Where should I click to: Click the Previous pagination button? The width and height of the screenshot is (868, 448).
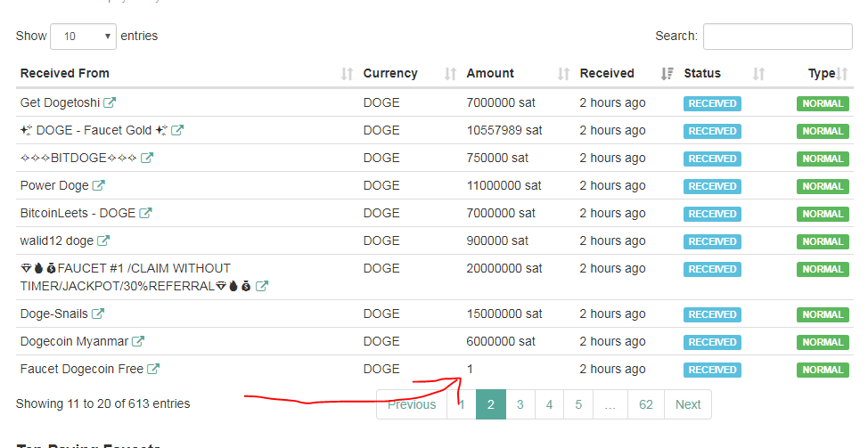(412, 404)
